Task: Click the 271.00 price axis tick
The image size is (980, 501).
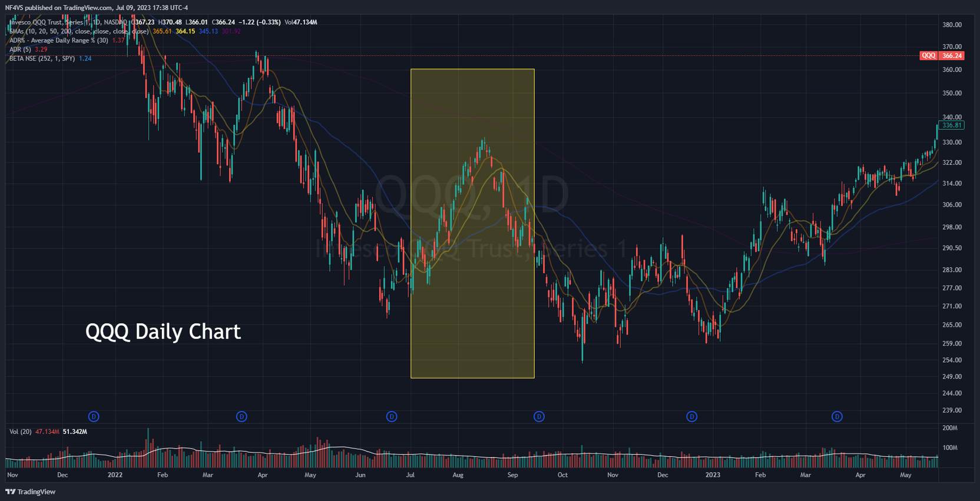Action: 952,306
